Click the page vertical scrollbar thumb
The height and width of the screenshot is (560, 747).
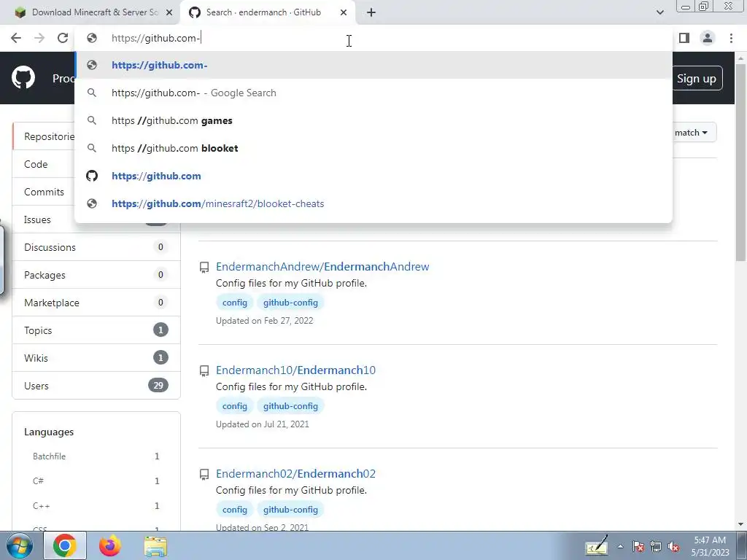click(x=740, y=162)
